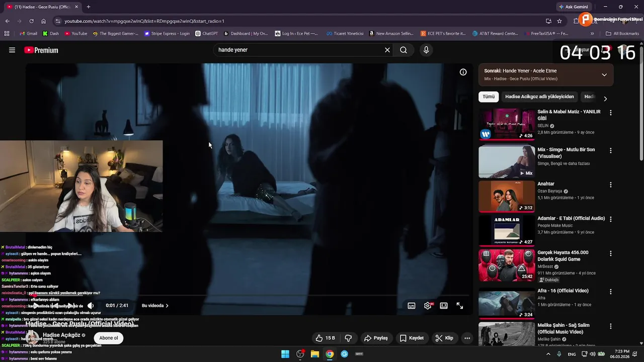Open options for Adamlar - E Tabi

pyautogui.click(x=611, y=219)
